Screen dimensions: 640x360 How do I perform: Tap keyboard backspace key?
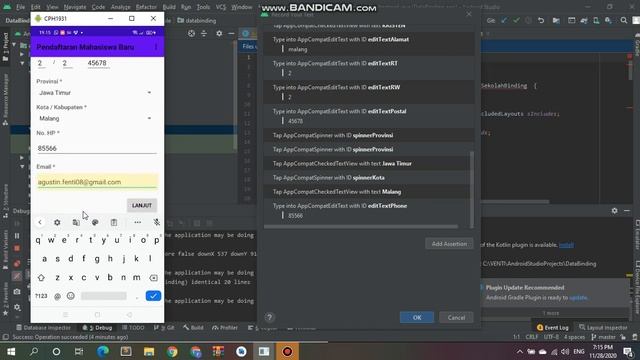pyautogui.click(x=153, y=278)
